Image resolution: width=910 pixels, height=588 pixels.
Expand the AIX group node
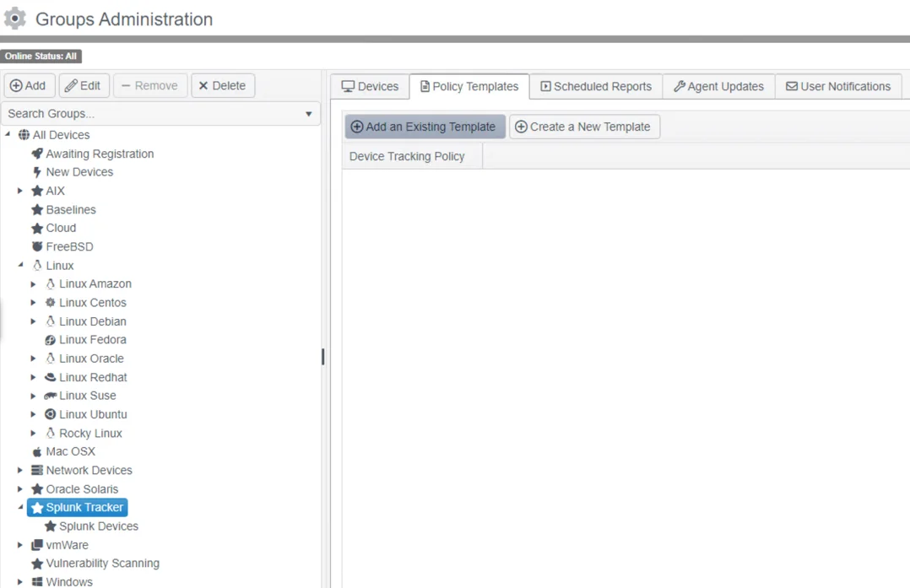tap(20, 191)
